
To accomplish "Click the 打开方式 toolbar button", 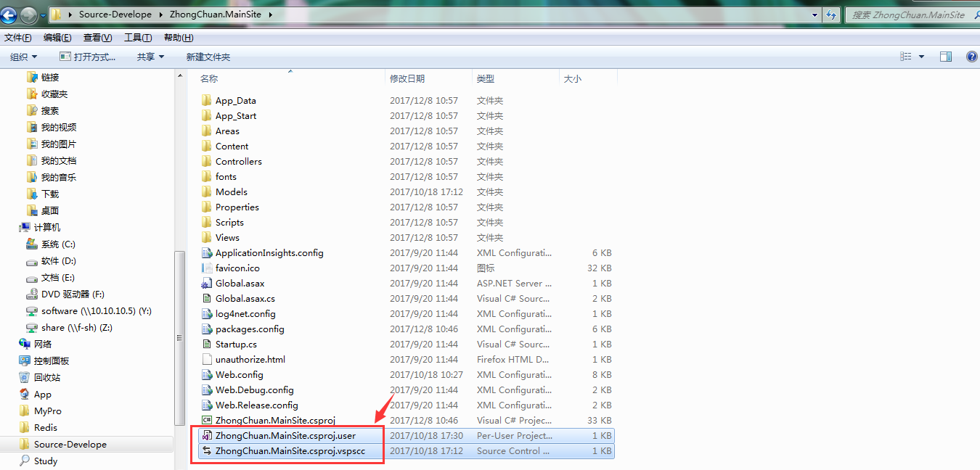I will click(x=88, y=57).
